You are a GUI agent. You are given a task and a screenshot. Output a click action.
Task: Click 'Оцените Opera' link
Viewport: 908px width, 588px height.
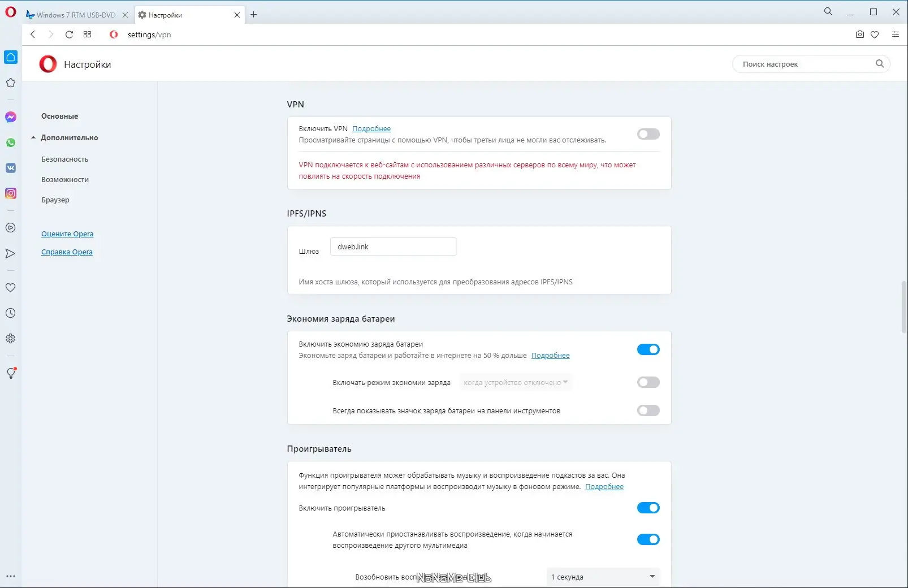click(67, 234)
